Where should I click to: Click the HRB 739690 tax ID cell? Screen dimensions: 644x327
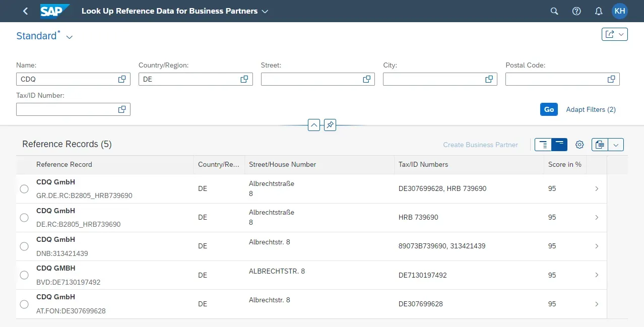pyautogui.click(x=418, y=217)
